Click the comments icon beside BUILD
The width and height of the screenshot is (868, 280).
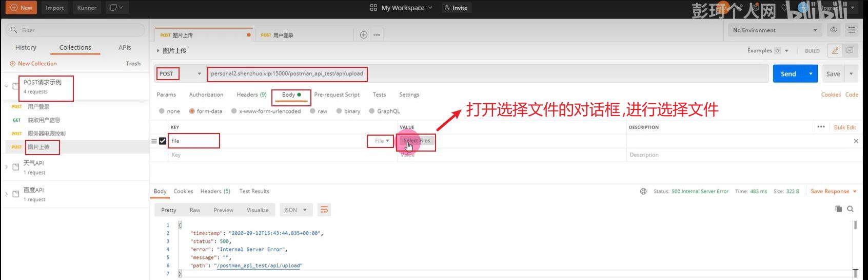click(850, 51)
